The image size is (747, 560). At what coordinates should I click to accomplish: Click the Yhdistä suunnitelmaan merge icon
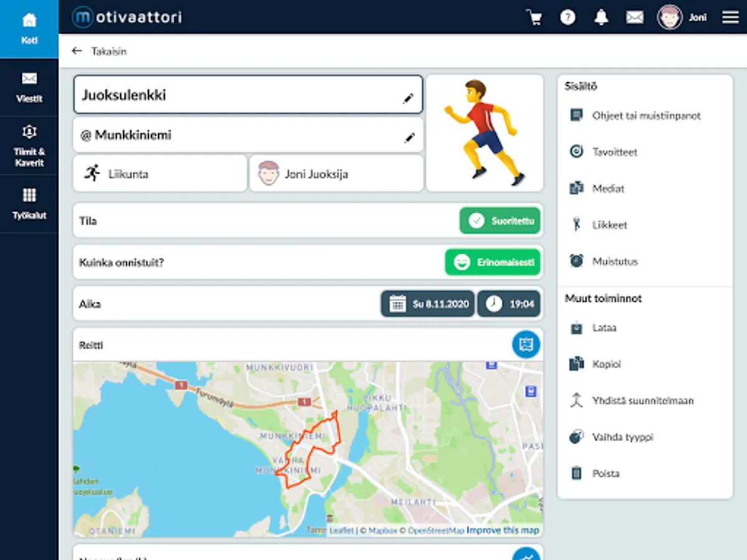click(x=576, y=400)
